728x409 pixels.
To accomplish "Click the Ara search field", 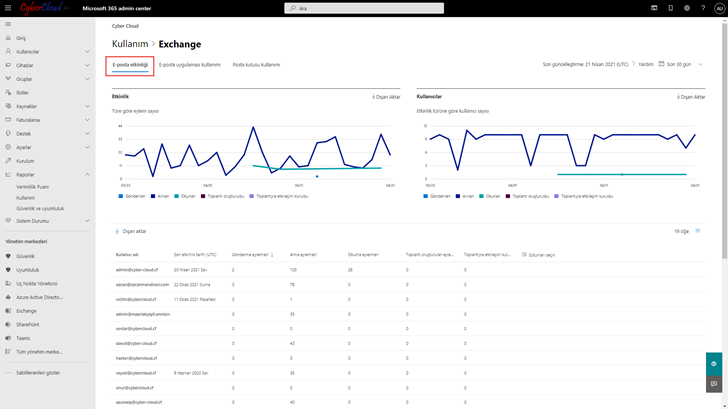I will click(x=364, y=8).
